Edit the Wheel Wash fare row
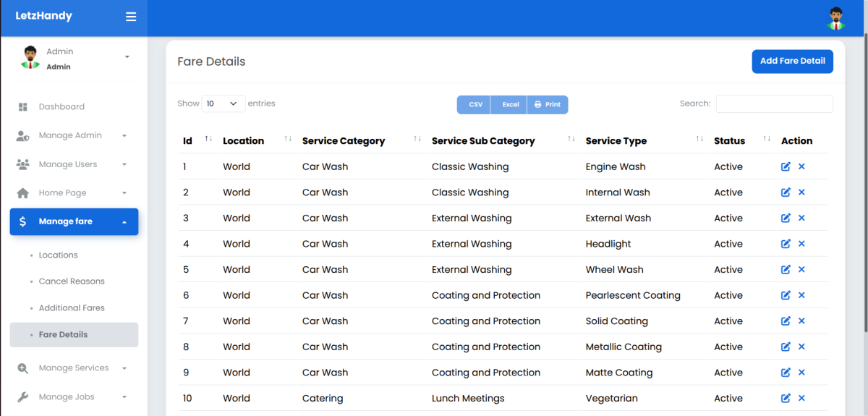This screenshot has height=416, width=868. [x=786, y=269]
